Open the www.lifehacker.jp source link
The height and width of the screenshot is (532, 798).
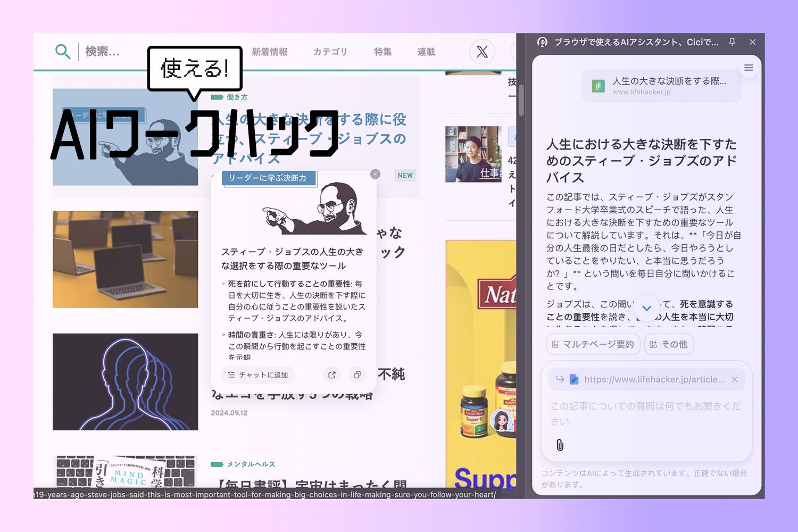point(642,92)
